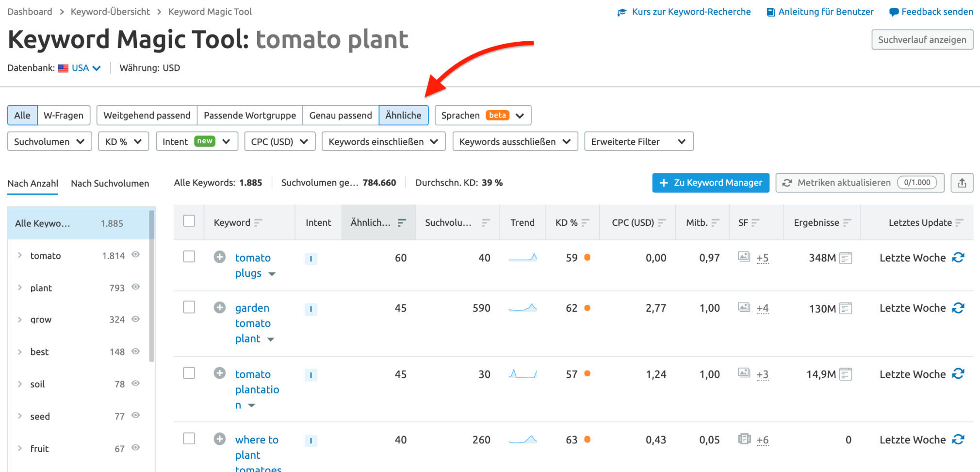Sort by CPC (USD) column icon
Screen dimensions: 980x472
tap(662, 222)
